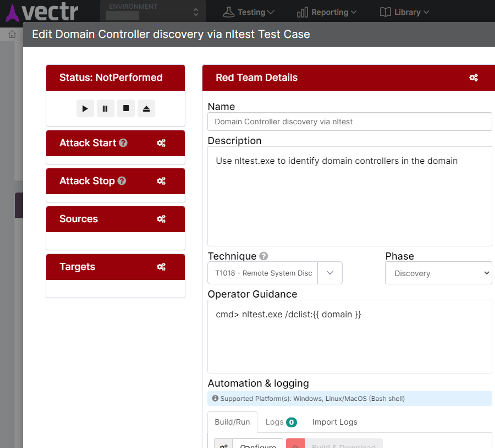Stop the test case

[126, 109]
